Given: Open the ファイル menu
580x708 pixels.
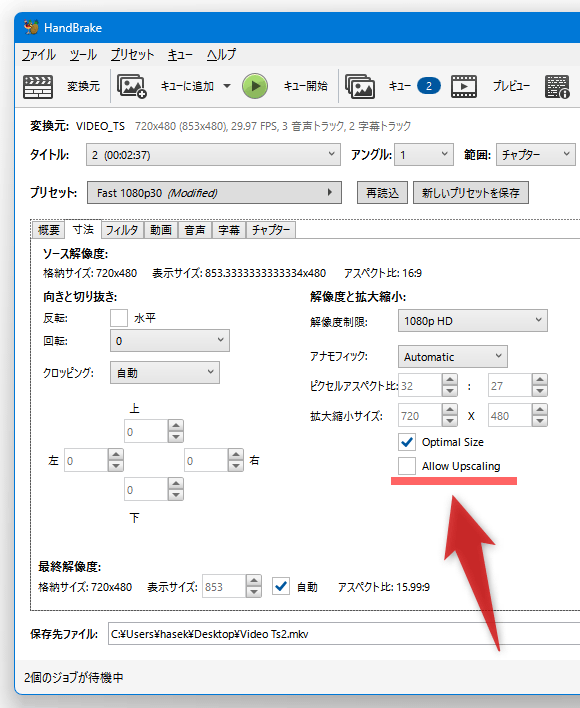Looking at the screenshot, I should click(38, 55).
